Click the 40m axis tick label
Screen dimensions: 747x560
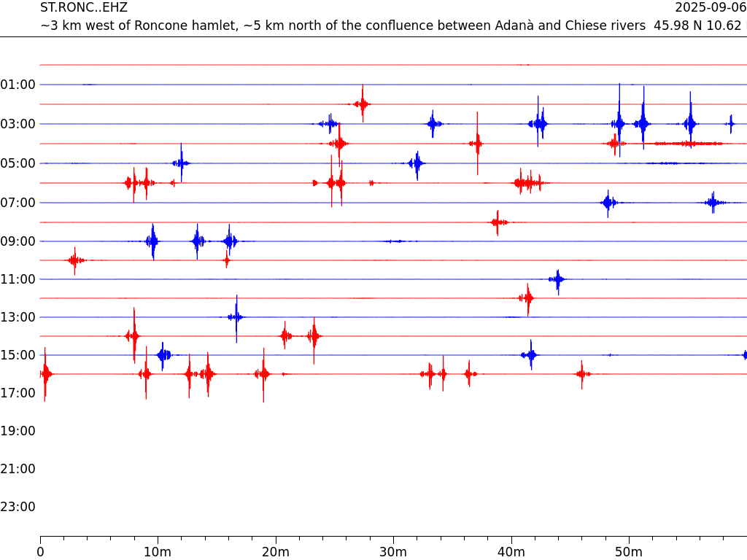511,553
